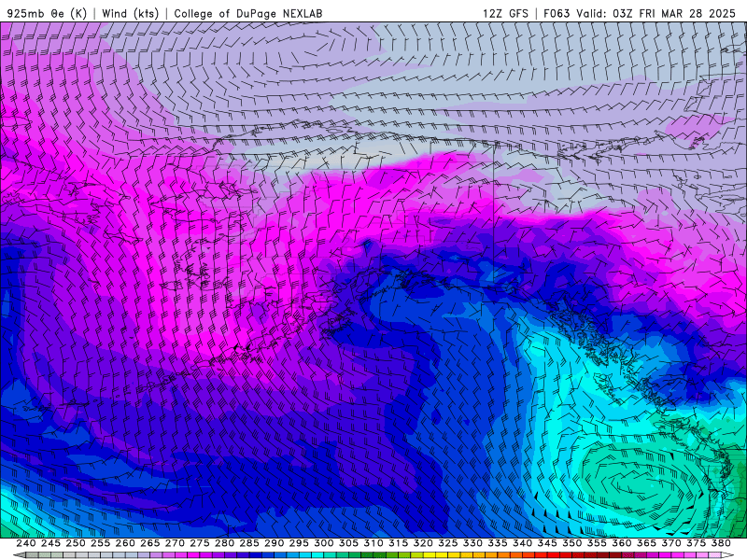
Task: Click the 245 colorbar label
Action: (50, 543)
